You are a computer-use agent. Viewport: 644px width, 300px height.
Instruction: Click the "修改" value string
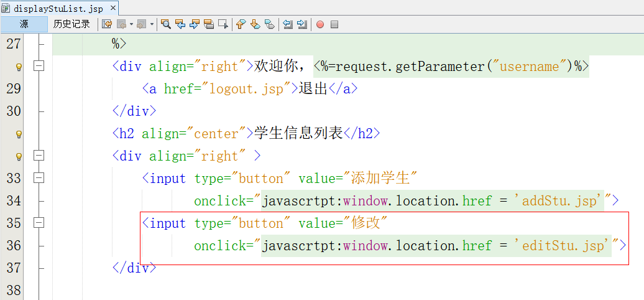pyautogui.click(x=365, y=223)
